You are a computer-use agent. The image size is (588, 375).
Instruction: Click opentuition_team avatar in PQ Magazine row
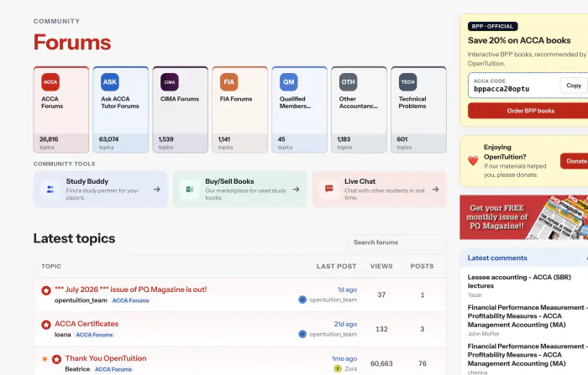(302, 299)
